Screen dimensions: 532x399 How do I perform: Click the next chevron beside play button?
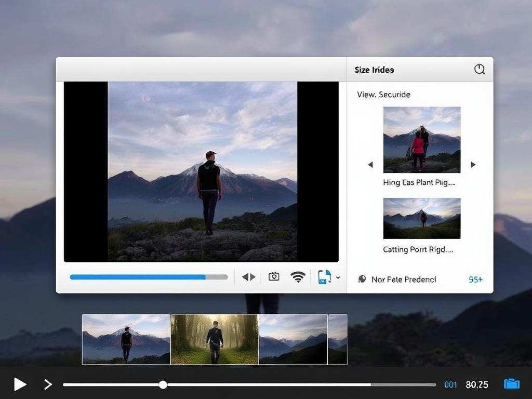48,384
